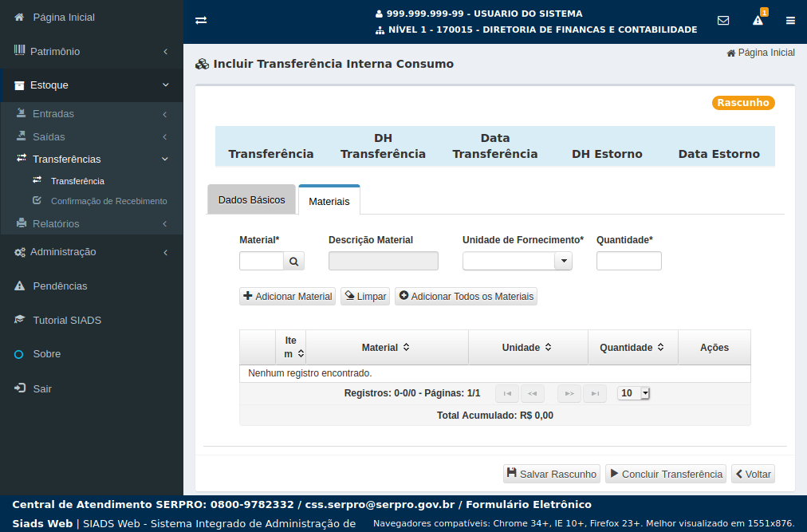Click the barcode icon next to Patrimônio
The image size is (807, 532).
point(19,50)
